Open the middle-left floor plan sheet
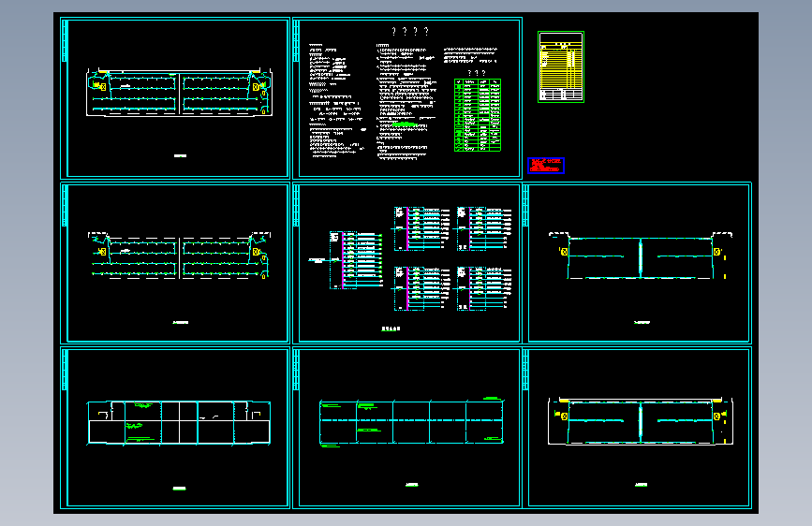812x526 pixels. pyautogui.click(x=175, y=262)
